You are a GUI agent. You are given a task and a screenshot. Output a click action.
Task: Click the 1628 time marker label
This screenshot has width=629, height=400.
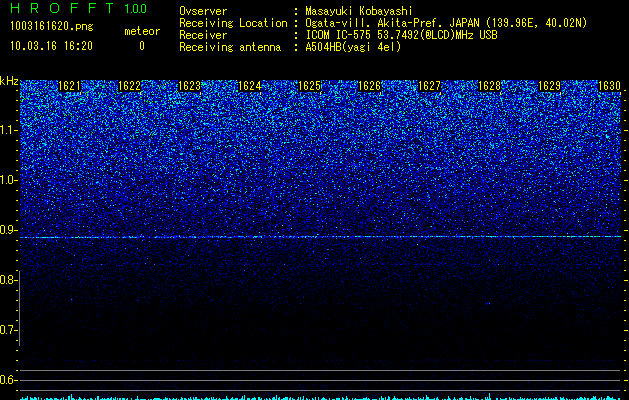coord(489,86)
